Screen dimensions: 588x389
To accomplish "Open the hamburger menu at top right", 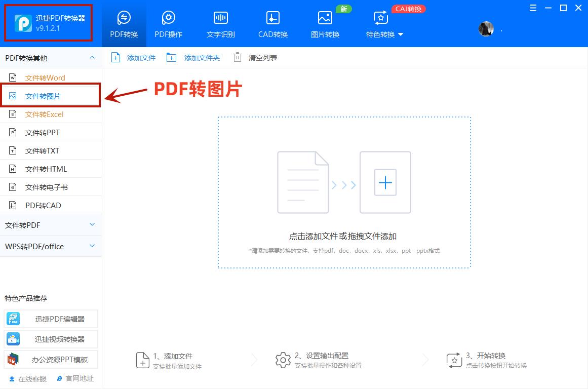I will pos(533,8).
